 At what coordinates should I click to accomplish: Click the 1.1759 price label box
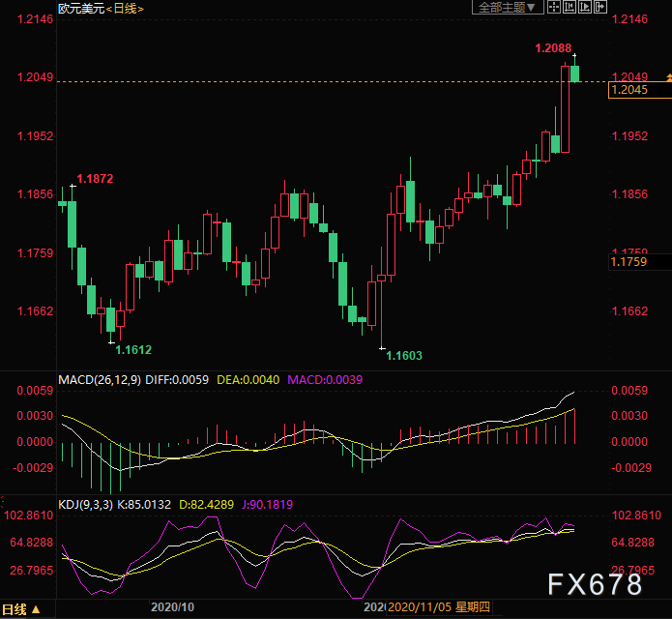pos(638,261)
